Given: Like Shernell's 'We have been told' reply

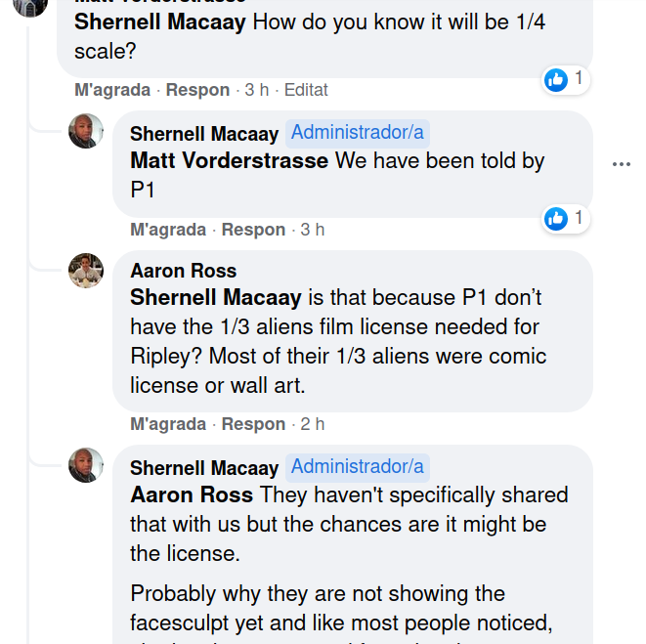Looking at the screenshot, I should (168, 230).
